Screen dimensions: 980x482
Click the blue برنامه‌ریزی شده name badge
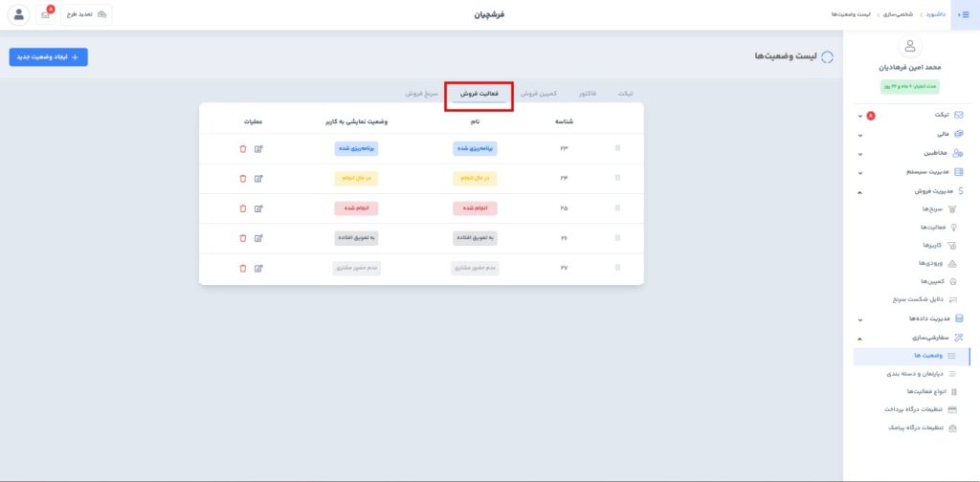476,148
